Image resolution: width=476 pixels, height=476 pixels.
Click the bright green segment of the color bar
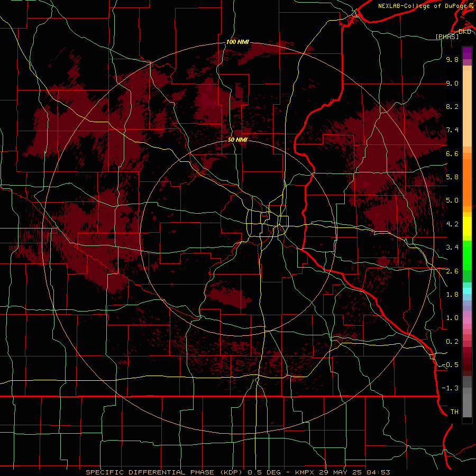pos(467,255)
